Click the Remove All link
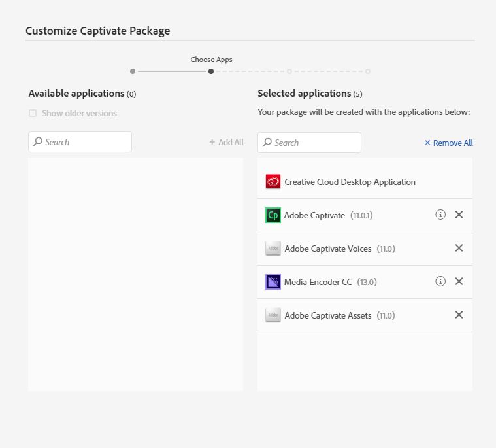This screenshot has width=496, height=448. click(x=448, y=143)
